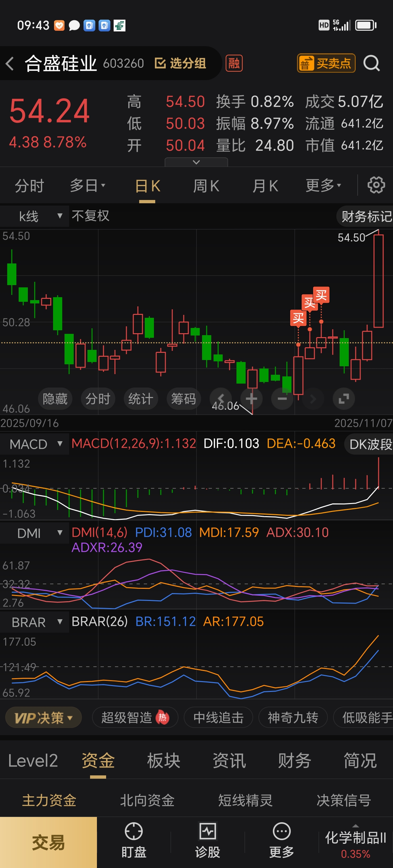Zoom out chart with minus icon

282,399
